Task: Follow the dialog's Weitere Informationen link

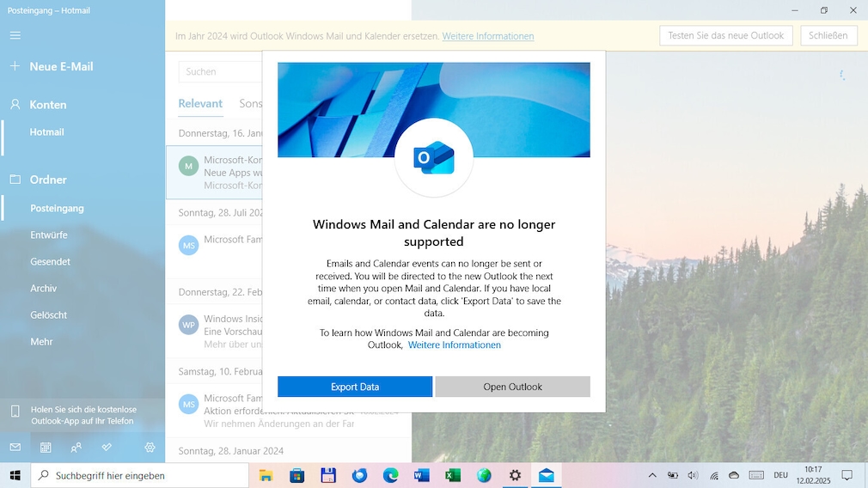Action: point(454,345)
